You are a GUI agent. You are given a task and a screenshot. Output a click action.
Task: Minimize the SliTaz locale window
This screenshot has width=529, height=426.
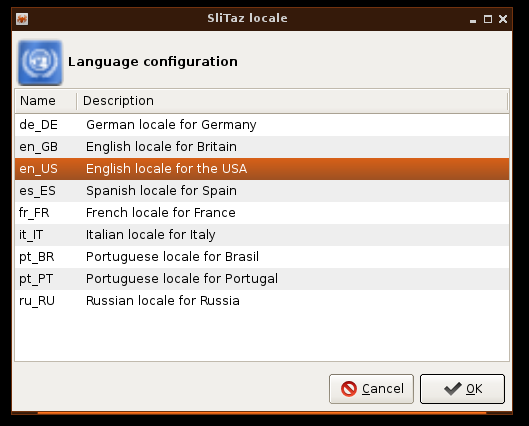473,20
